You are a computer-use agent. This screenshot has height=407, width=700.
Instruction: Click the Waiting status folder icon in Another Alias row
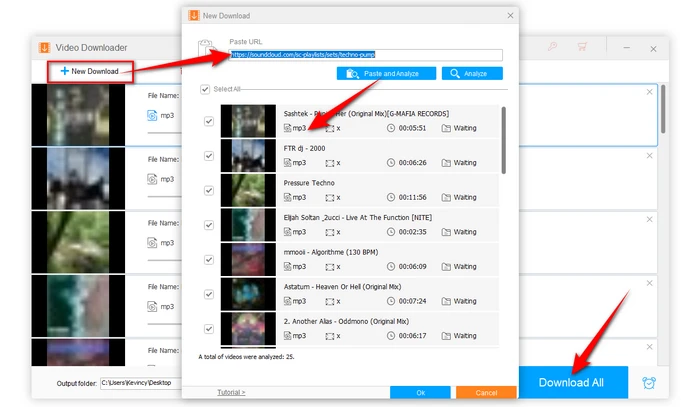click(446, 336)
